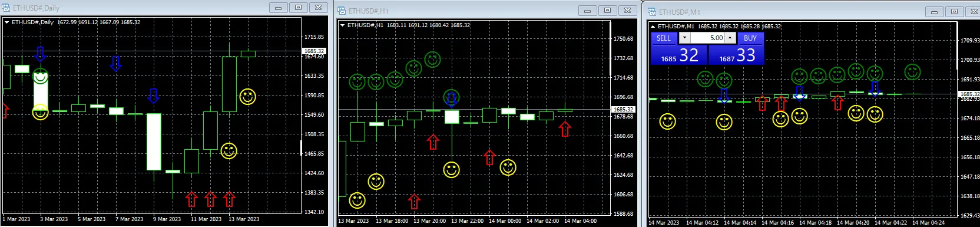Select the topmost green smiley on H1 chart
Image resolution: width=980 pixels, height=227 pixels.
click(x=433, y=60)
